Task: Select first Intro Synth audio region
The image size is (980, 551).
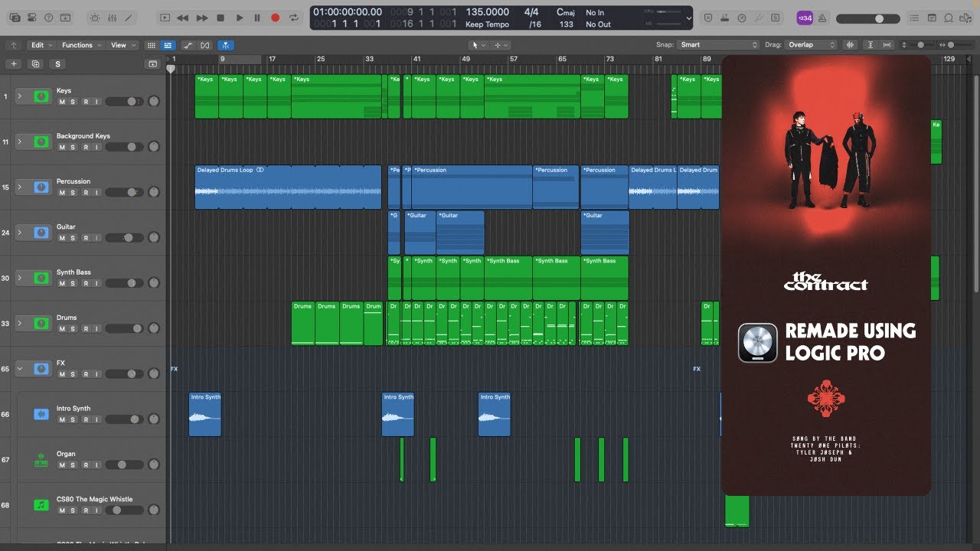Action: 205,414
